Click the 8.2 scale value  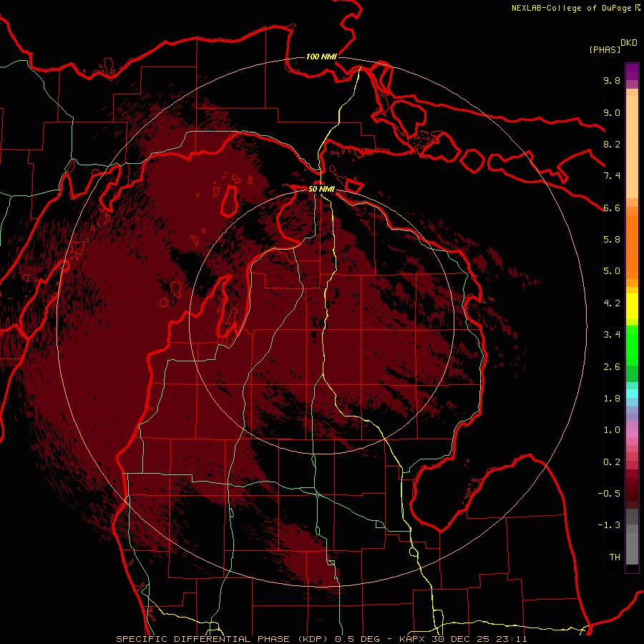pyautogui.click(x=612, y=144)
